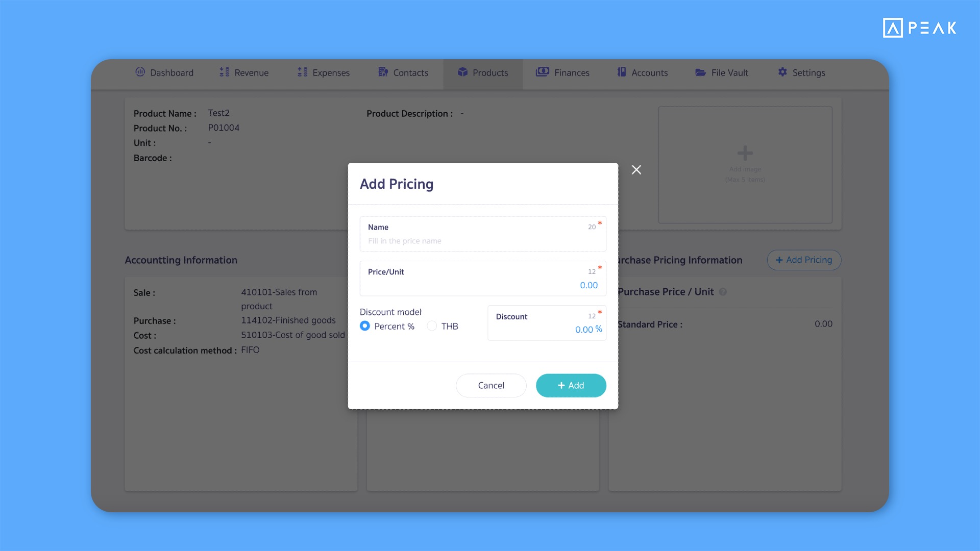
Task: Click the Expenses navigation icon
Action: click(302, 72)
